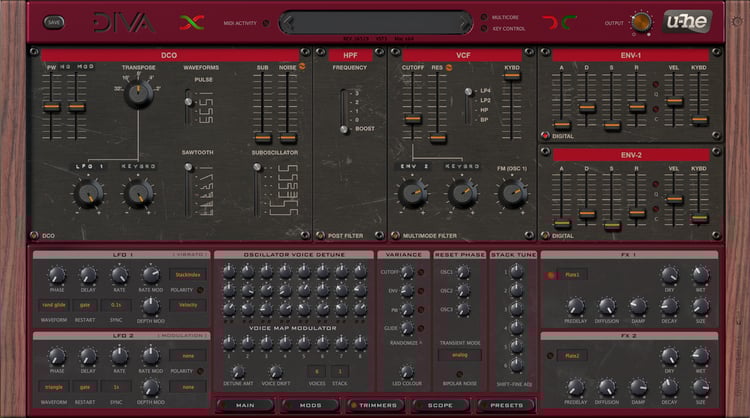Switch to the PRESETS tab

click(507, 405)
